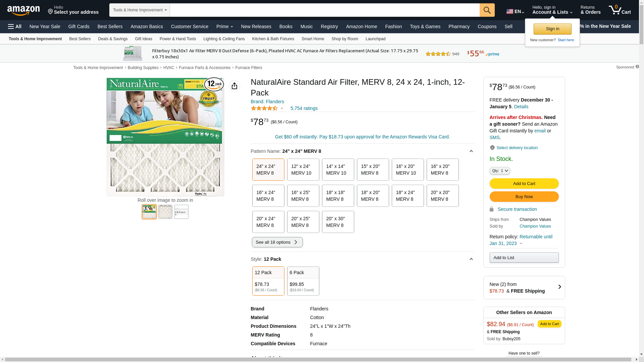The width and height of the screenshot is (644, 362).
Task: Click the Add to Cart button
Action: (524, 183)
